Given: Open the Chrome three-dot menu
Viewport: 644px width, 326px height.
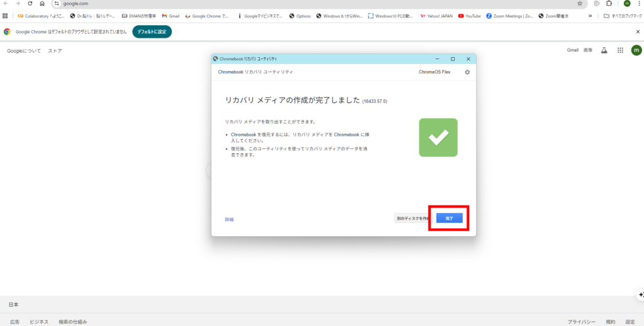Looking at the screenshot, I should 638,4.
